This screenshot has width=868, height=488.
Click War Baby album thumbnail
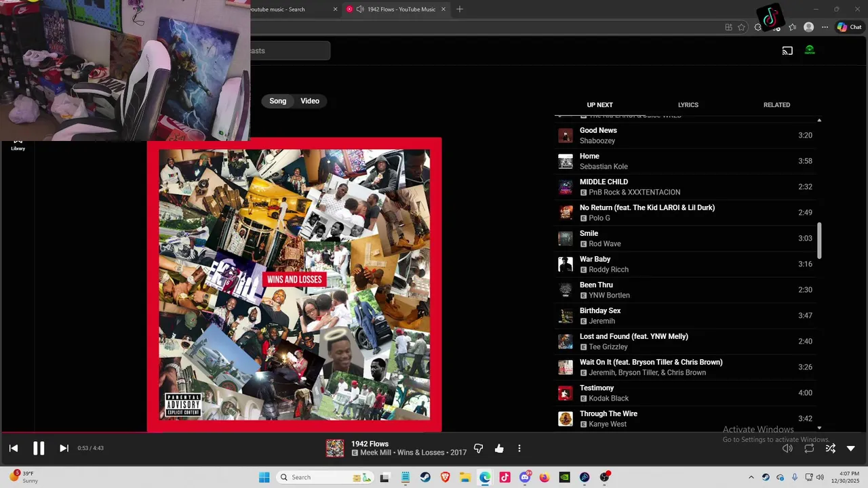click(565, 264)
